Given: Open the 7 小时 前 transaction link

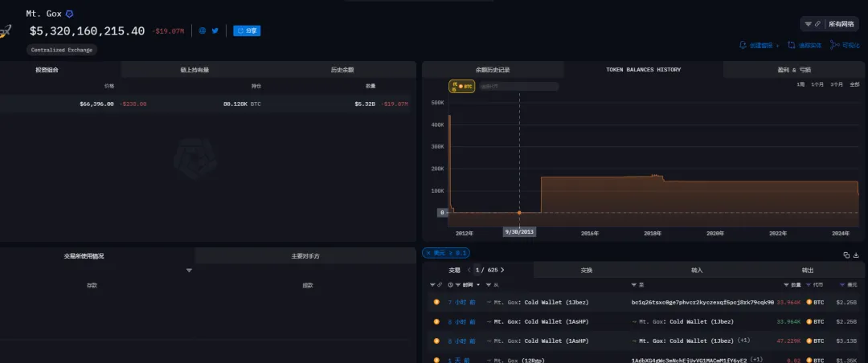Looking at the screenshot, I should 461,303.
